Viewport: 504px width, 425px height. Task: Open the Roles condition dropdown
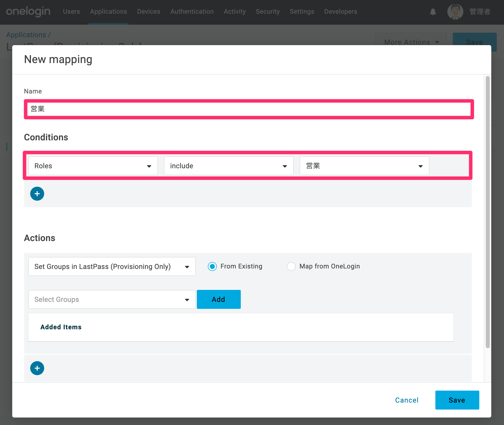[x=93, y=166]
